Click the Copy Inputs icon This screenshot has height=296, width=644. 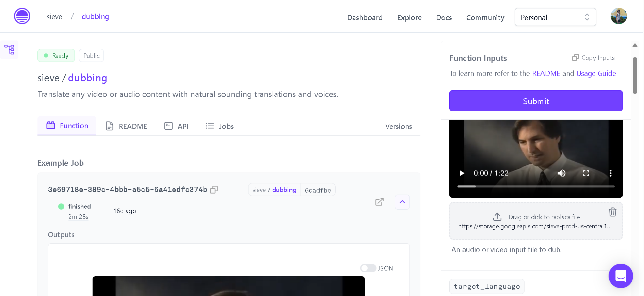tap(575, 57)
